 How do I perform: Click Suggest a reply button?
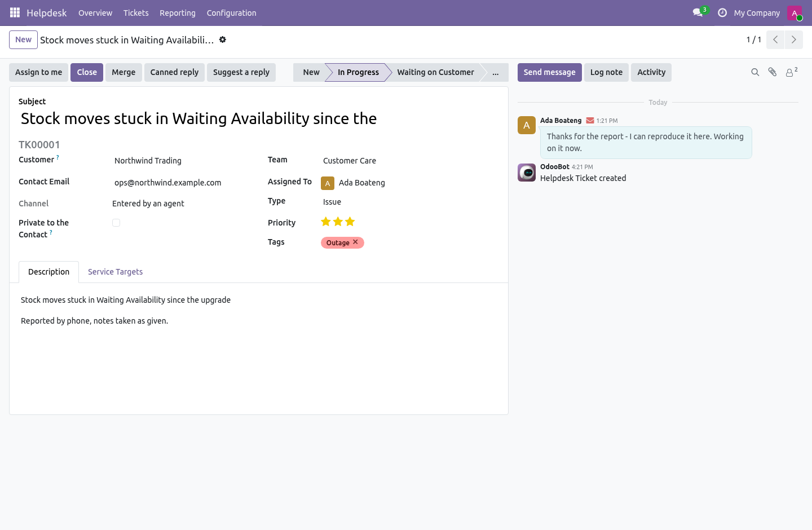[x=241, y=72]
